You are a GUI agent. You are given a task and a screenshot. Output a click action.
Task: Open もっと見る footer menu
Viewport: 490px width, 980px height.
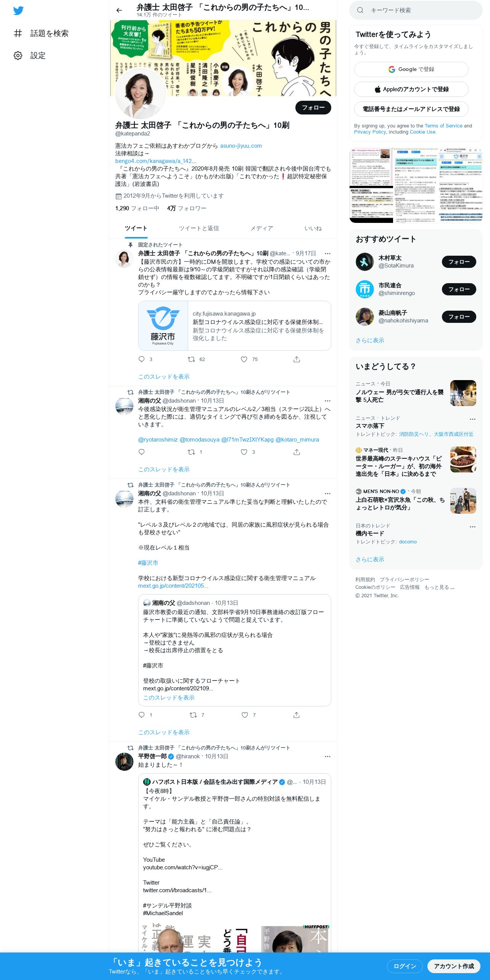click(x=439, y=587)
